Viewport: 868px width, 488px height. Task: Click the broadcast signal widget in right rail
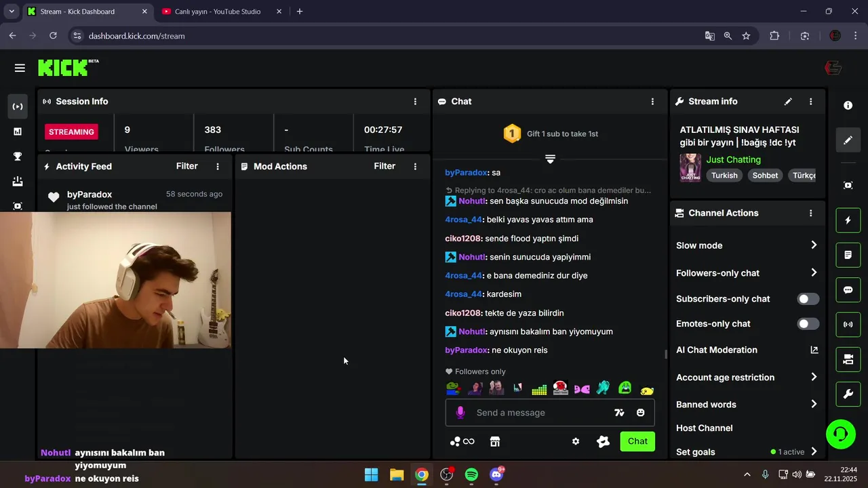(x=848, y=325)
